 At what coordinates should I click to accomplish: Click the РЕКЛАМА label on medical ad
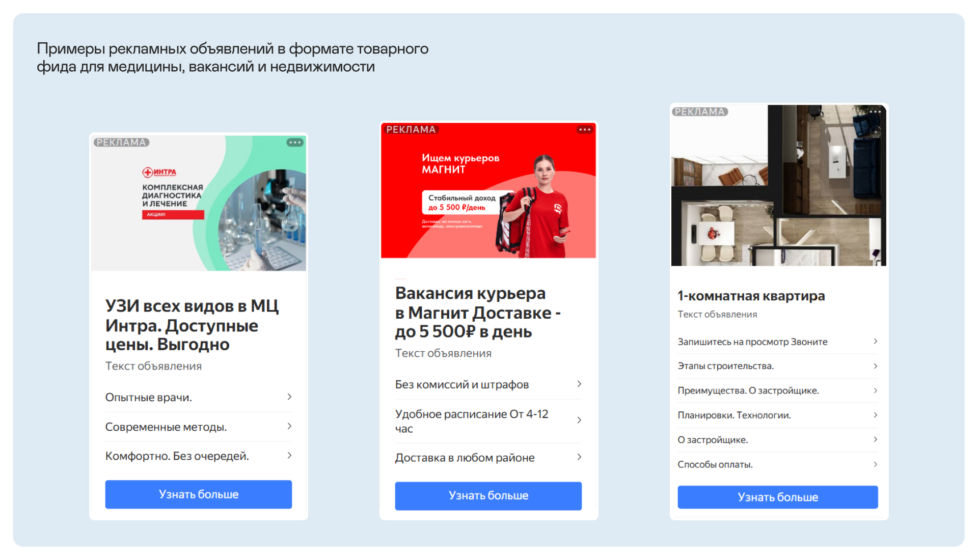coord(121,143)
